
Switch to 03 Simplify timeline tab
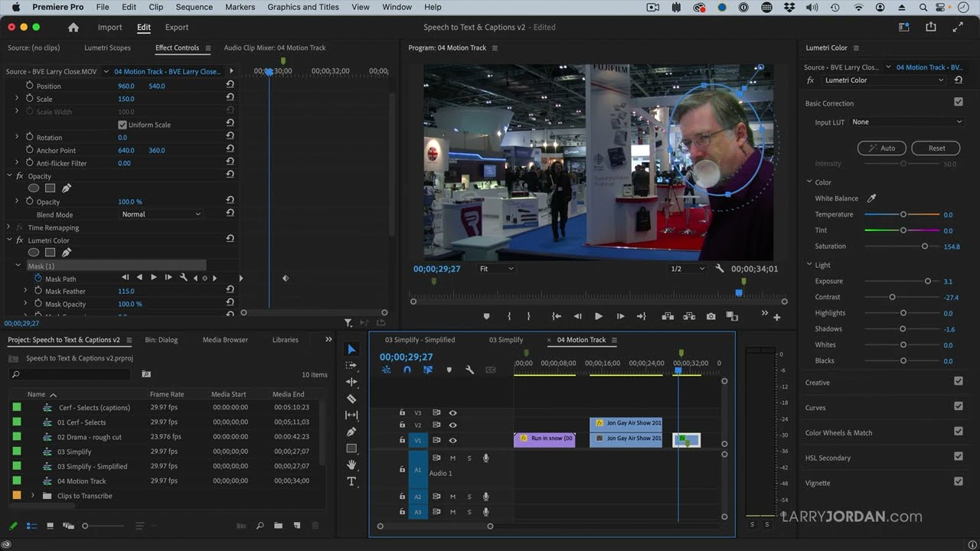(506, 340)
